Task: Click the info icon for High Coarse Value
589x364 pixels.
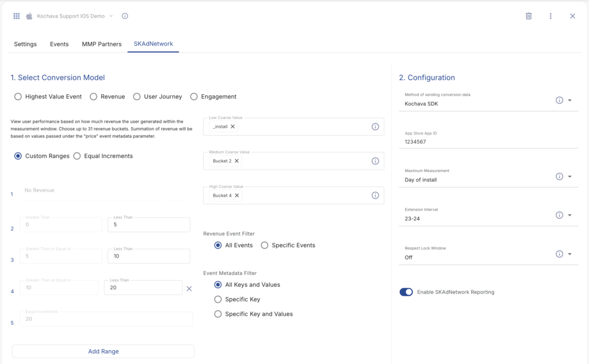Action: point(375,196)
